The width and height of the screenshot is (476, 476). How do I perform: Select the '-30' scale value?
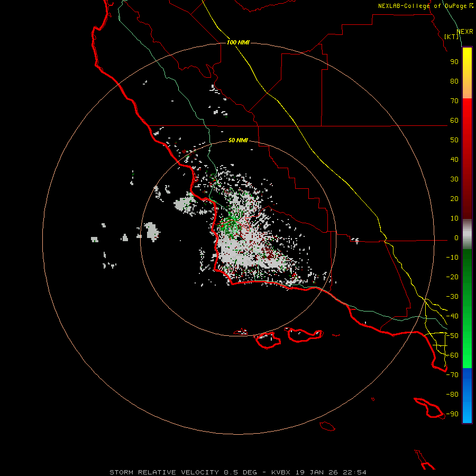point(452,297)
